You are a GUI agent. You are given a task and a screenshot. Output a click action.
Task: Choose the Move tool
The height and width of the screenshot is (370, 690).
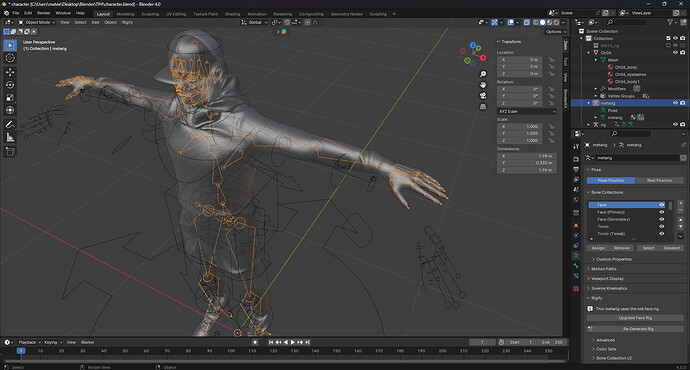click(10, 72)
